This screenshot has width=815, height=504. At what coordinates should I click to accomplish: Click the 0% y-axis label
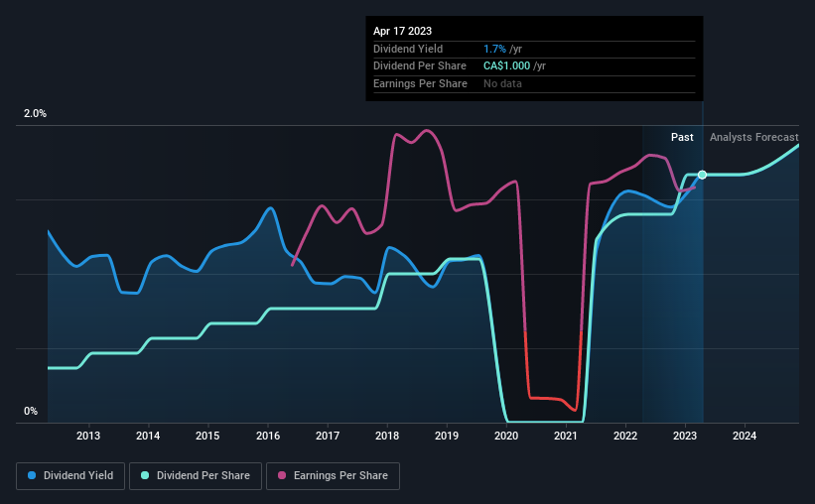[31, 411]
